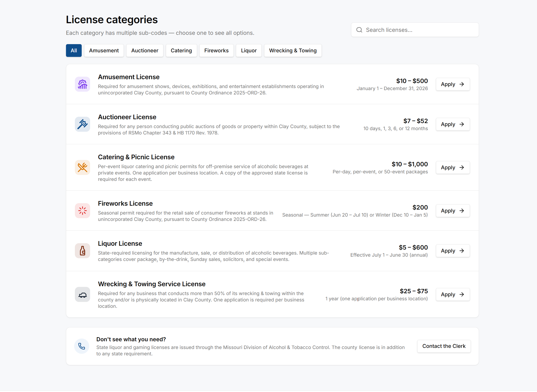Click the Fireworks License sparkle icon

click(x=82, y=211)
